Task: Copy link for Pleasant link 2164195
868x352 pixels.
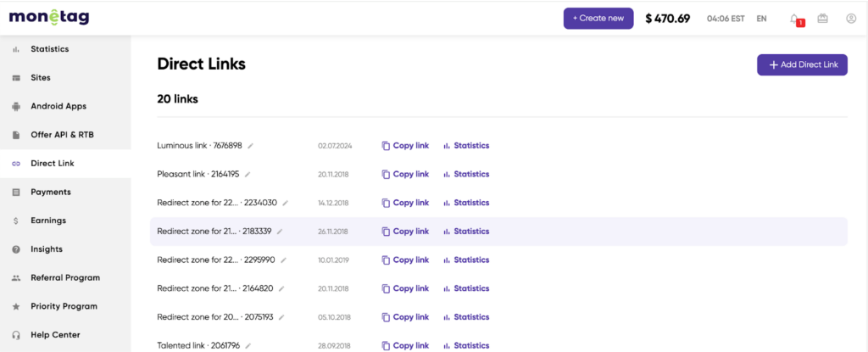Action: 405,174
